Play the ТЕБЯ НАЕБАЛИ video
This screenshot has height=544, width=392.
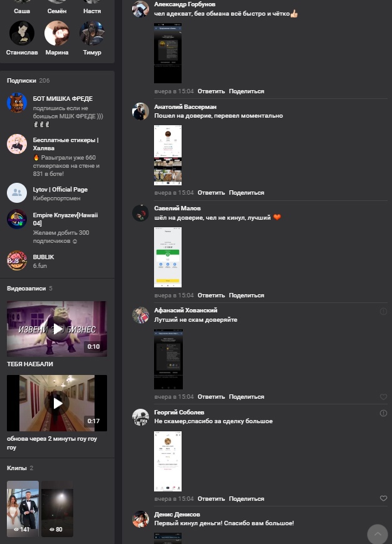click(x=57, y=329)
